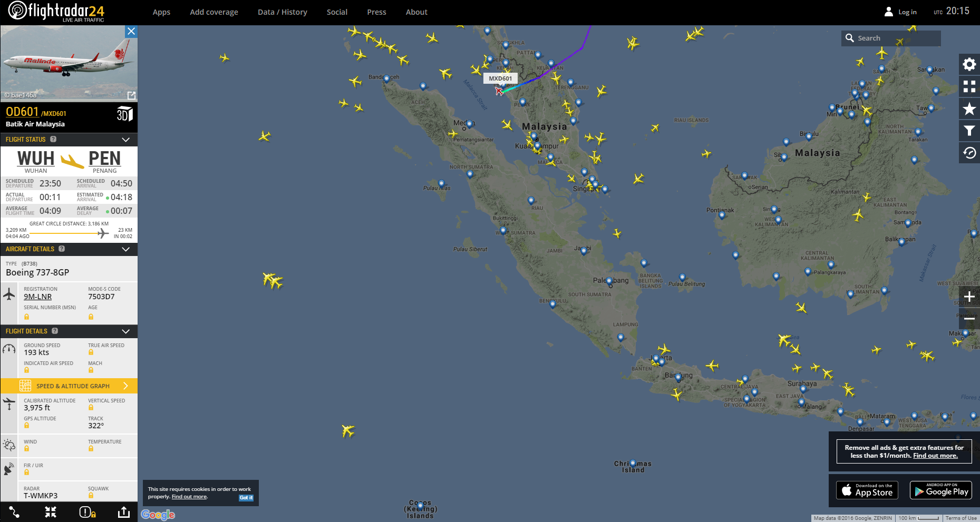The image size is (980, 522).
Task: Click flight number OD601
Action: 22,112
